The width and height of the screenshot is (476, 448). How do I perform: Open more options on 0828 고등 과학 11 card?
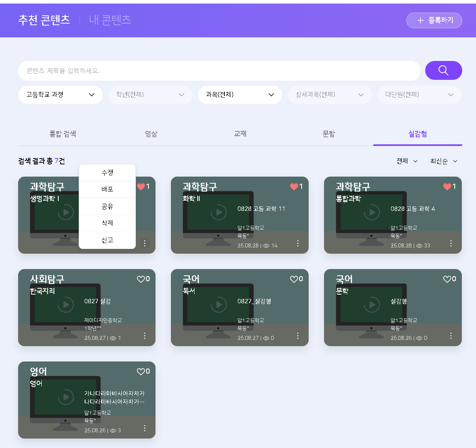tap(298, 243)
